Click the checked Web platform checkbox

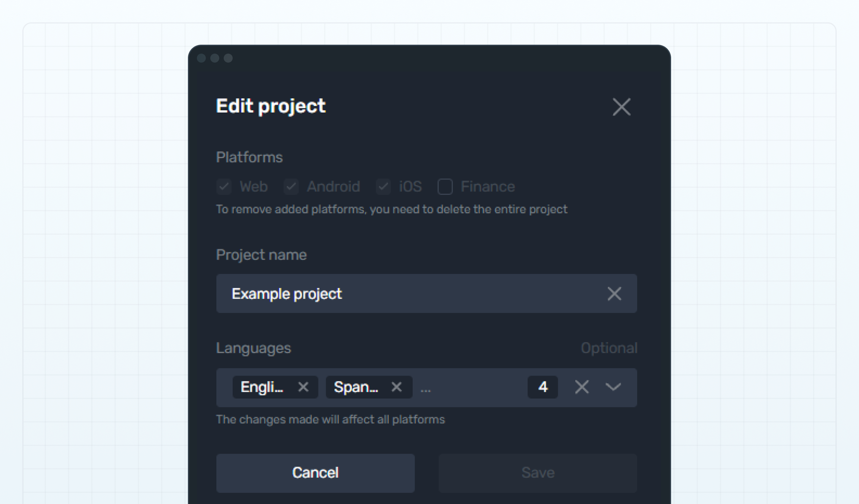pos(224,186)
